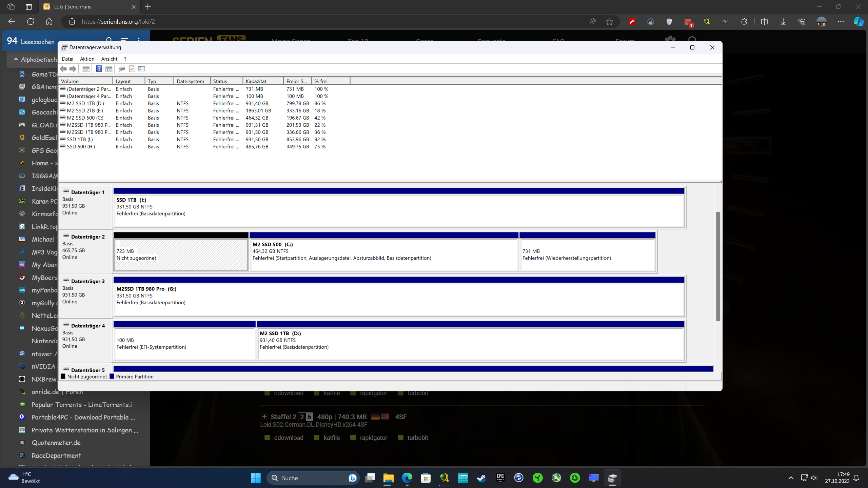
Task: Click the show/hide console tree icon
Action: coord(86,69)
